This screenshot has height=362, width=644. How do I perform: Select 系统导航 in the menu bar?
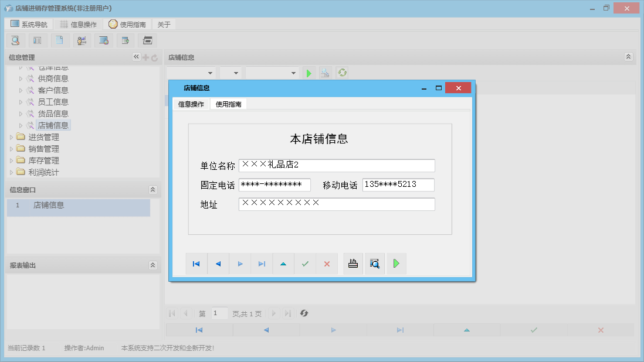coord(28,24)
